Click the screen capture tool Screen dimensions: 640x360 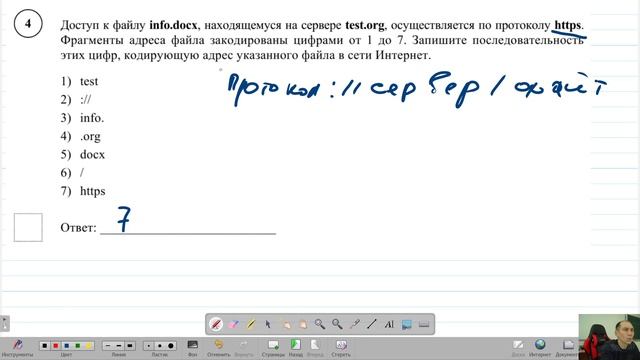point(407,324)
